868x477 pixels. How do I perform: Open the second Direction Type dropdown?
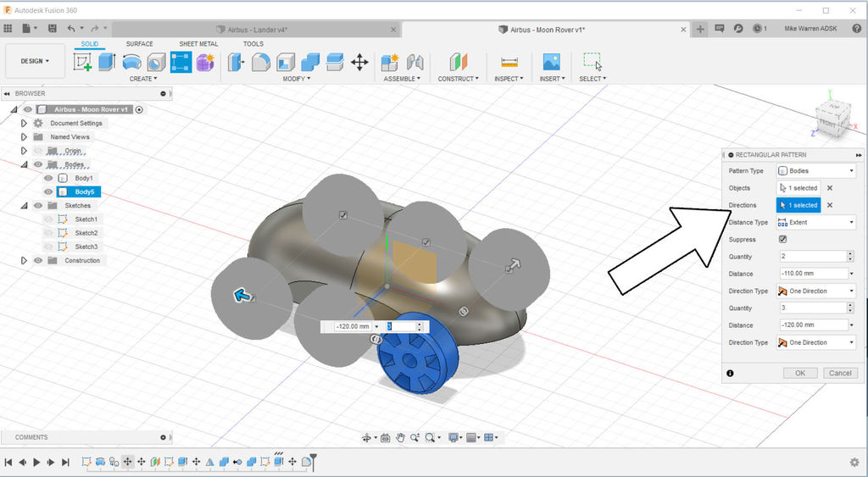tap(816, 342)
